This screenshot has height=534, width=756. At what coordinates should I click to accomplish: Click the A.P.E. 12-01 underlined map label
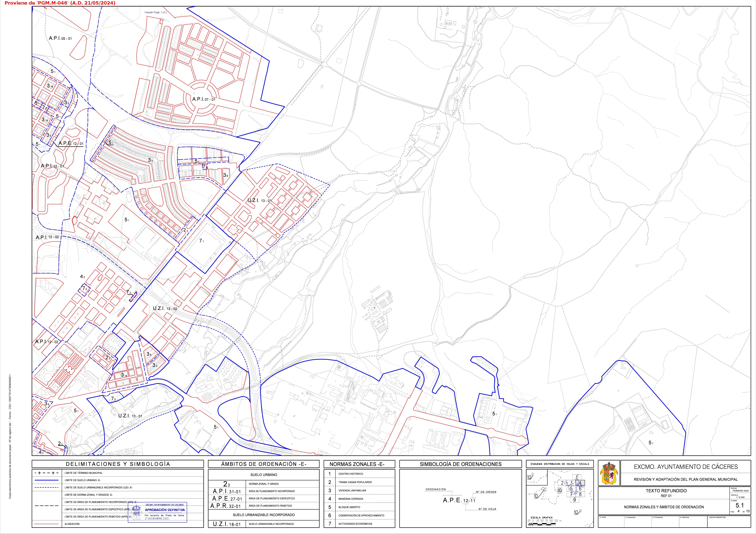[x=71, y=144]
